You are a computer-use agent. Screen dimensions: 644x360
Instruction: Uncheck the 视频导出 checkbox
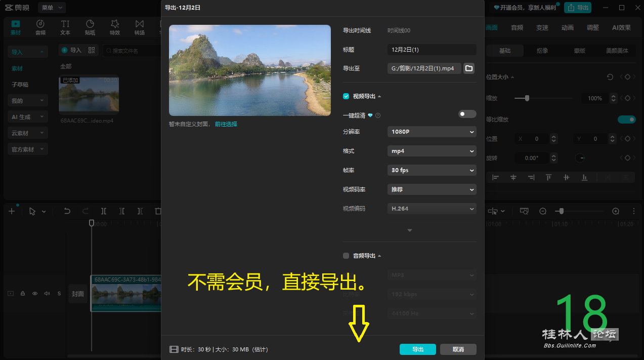346,96
